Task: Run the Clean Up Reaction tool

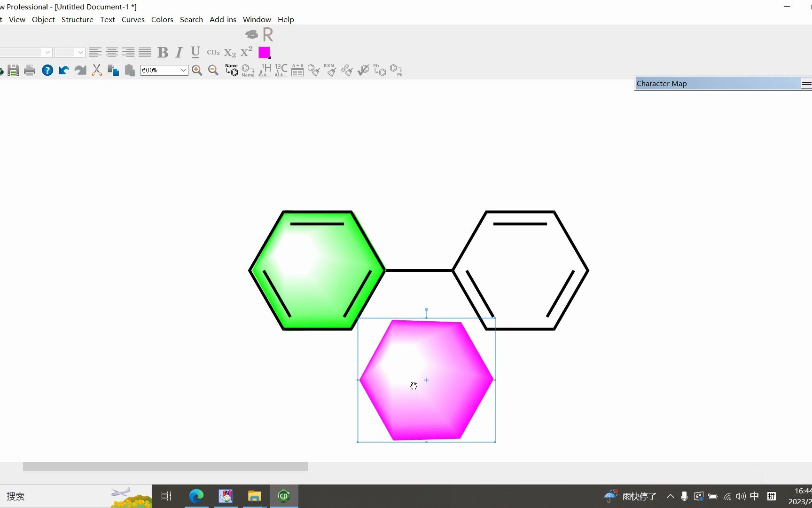Action: point(330,70)
